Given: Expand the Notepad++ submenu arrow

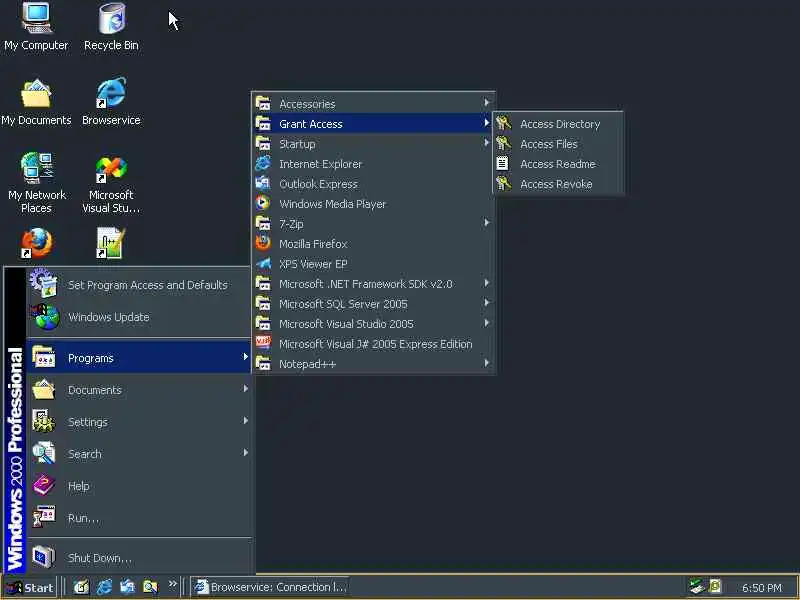Looking at the screenshot, I should [x=487, y=363].
